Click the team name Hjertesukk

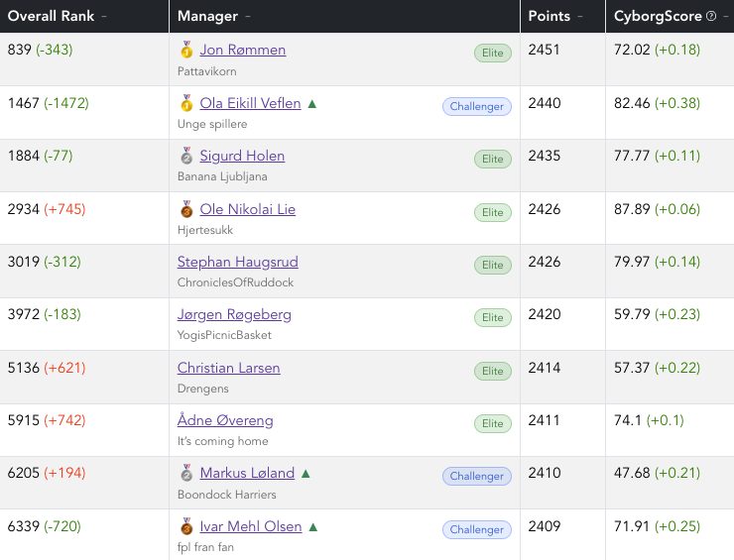coord(205,230)
